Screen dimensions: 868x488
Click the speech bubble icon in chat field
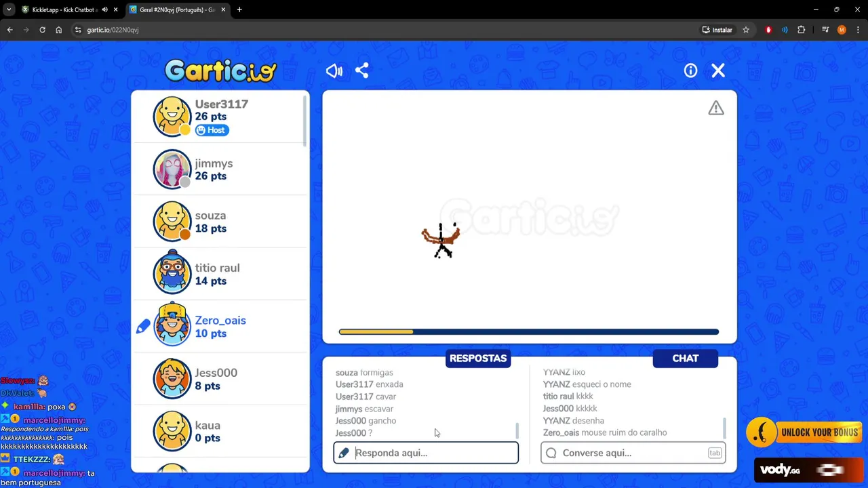pyautogui.click(x=551, y=453)
